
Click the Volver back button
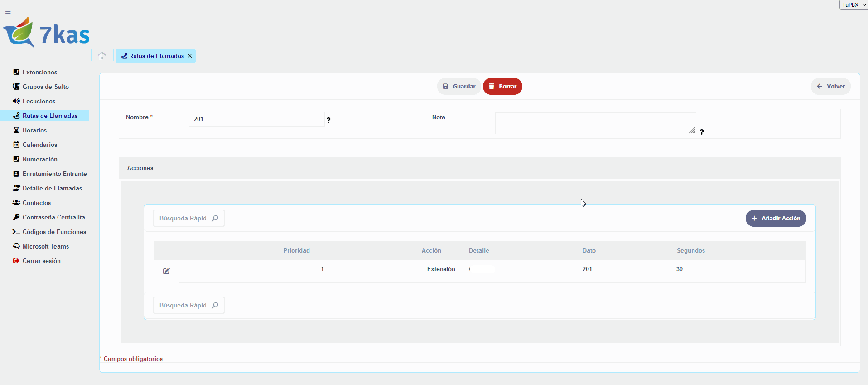tap(830, 86)
